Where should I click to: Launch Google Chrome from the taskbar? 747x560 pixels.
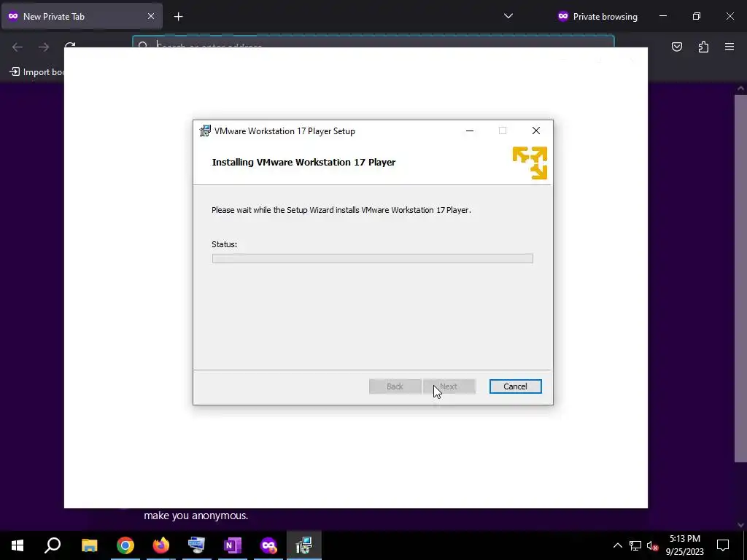[125, 545]
